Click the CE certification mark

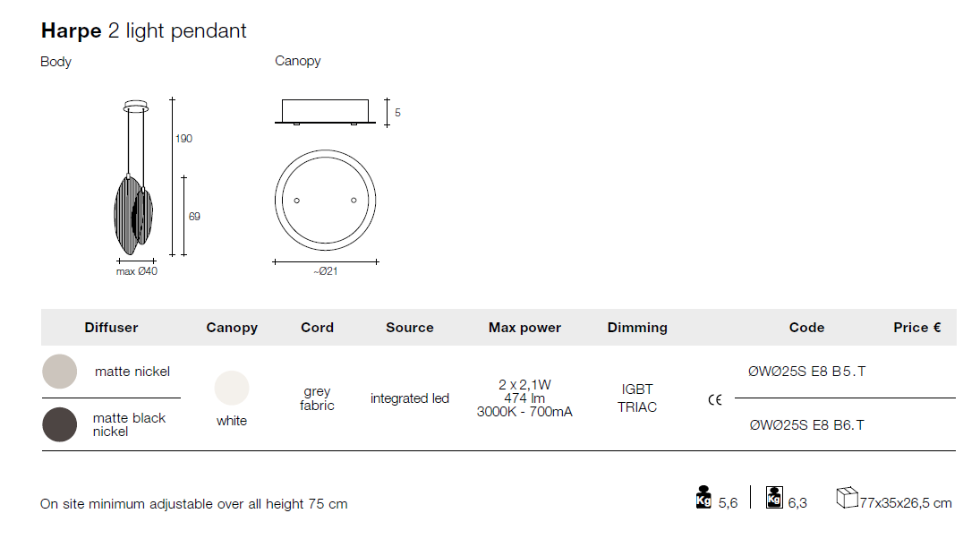coord(714,400)
